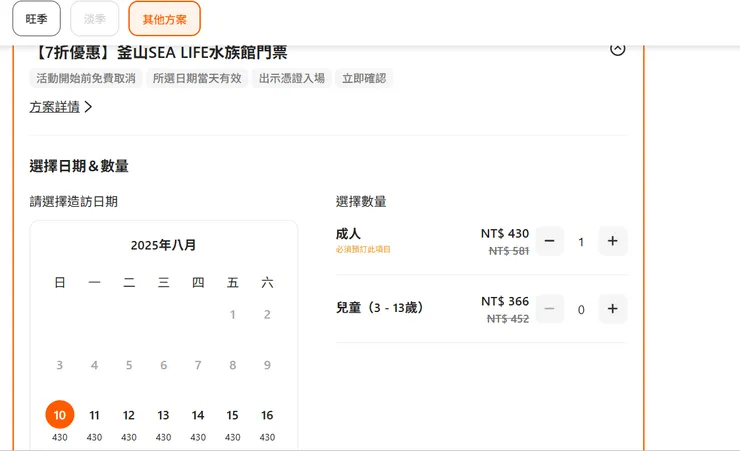
Task: Choose August 11 as visit date
Action: (94, 415)
